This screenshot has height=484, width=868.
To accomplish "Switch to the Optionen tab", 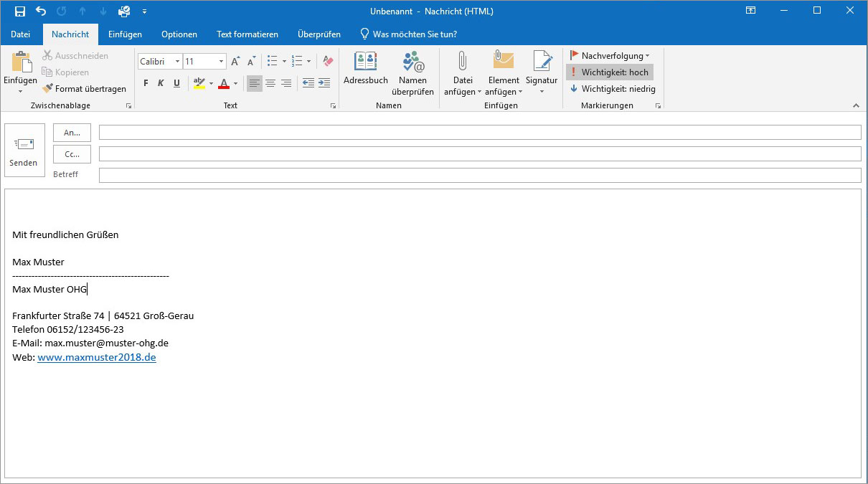I will tap(179, 34).
